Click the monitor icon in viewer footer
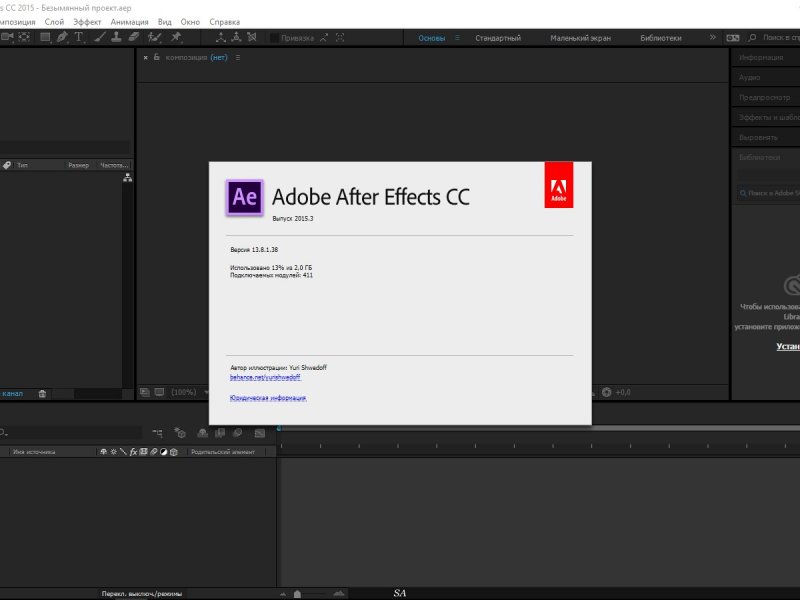800x600 pixels. pyautogui.click(x=160, y=392)
